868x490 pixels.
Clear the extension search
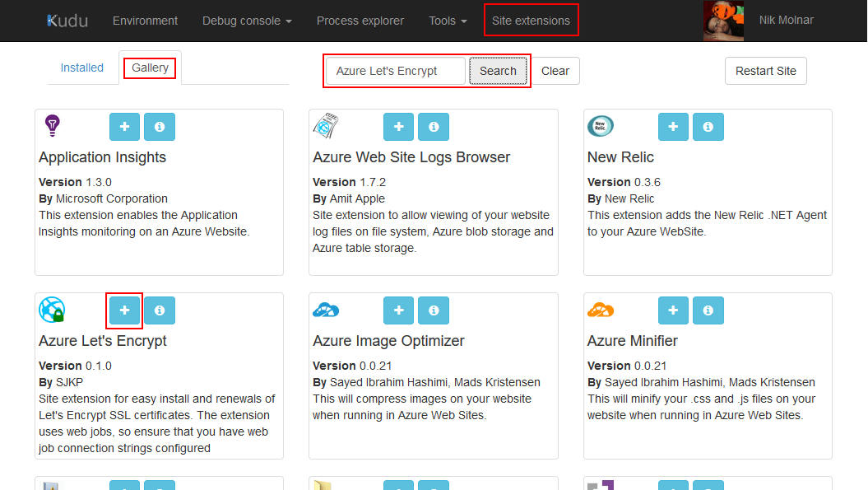click(555, 71)
